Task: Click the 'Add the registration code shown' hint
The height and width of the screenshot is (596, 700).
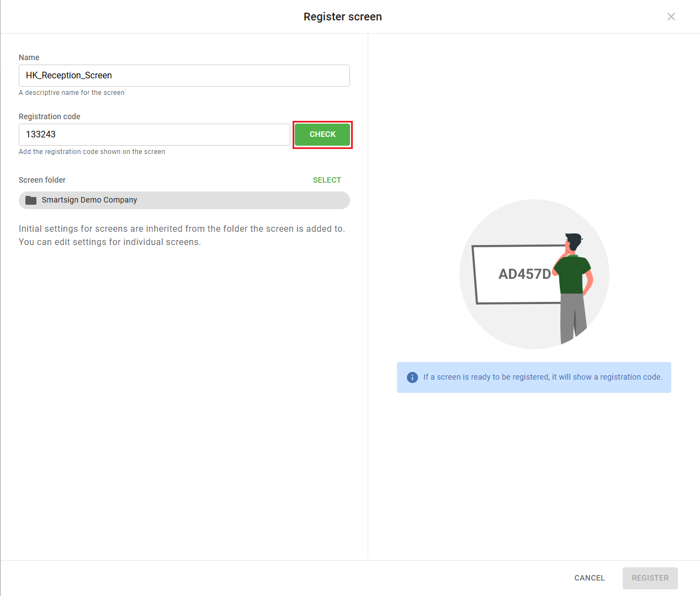Action: coord(92,152)
